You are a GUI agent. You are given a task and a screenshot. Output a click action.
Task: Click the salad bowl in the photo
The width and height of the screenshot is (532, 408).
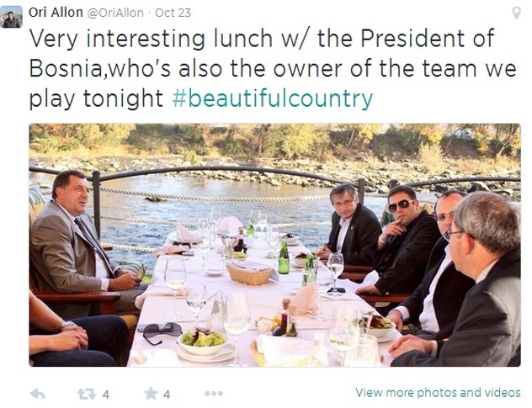tap(202, 341)
